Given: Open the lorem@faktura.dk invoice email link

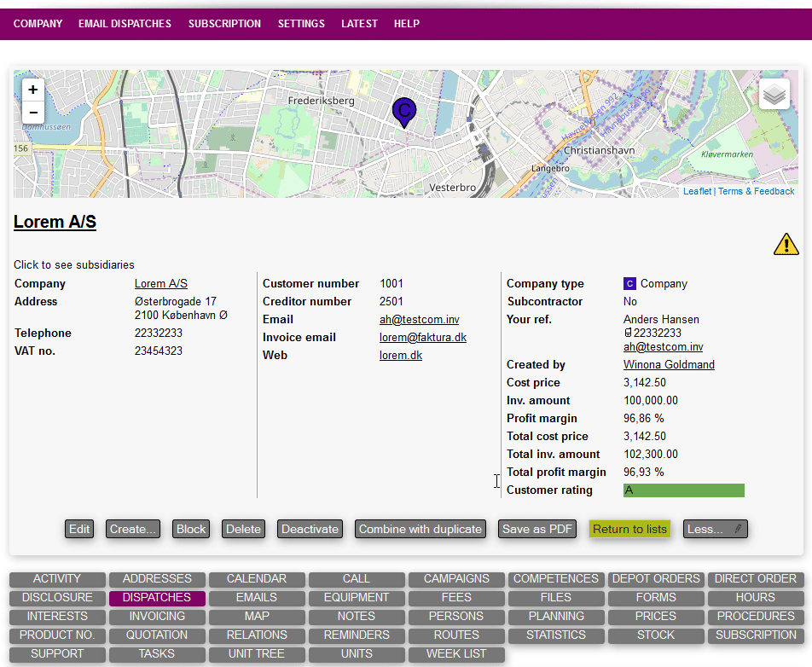Looking at the screenshot, I should tap(423, 338).
